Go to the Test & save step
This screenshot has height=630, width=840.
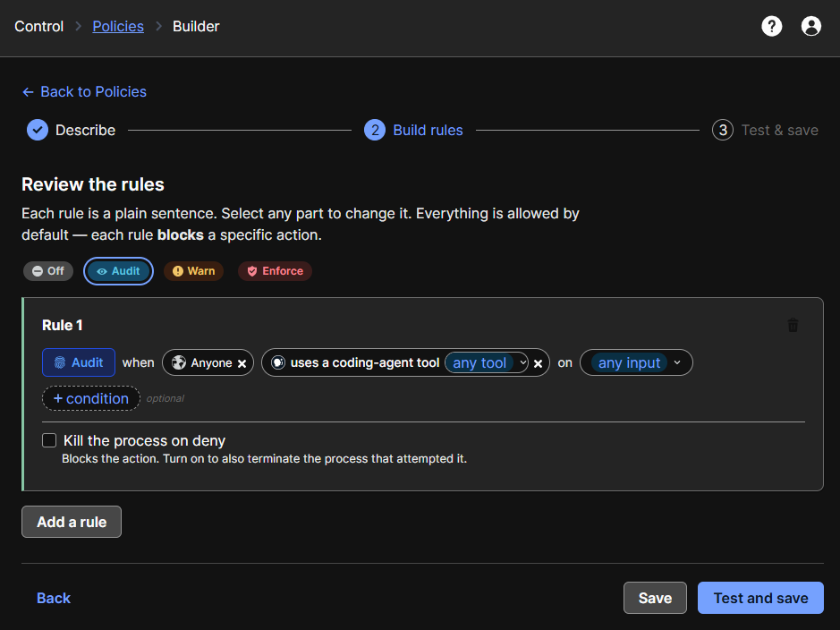pyautogui.click(x=765, y=130)
